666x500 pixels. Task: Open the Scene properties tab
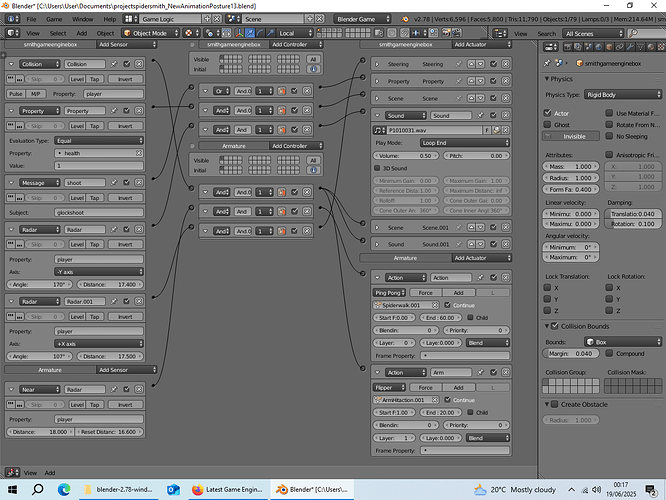click(588, 47)
